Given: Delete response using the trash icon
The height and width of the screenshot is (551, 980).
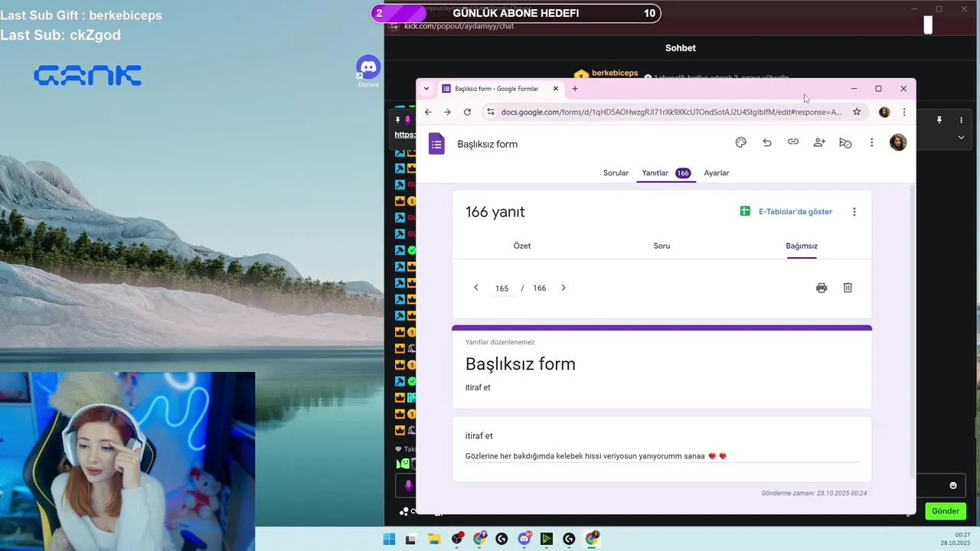Looking at the screenshot, I should (848, 288).
